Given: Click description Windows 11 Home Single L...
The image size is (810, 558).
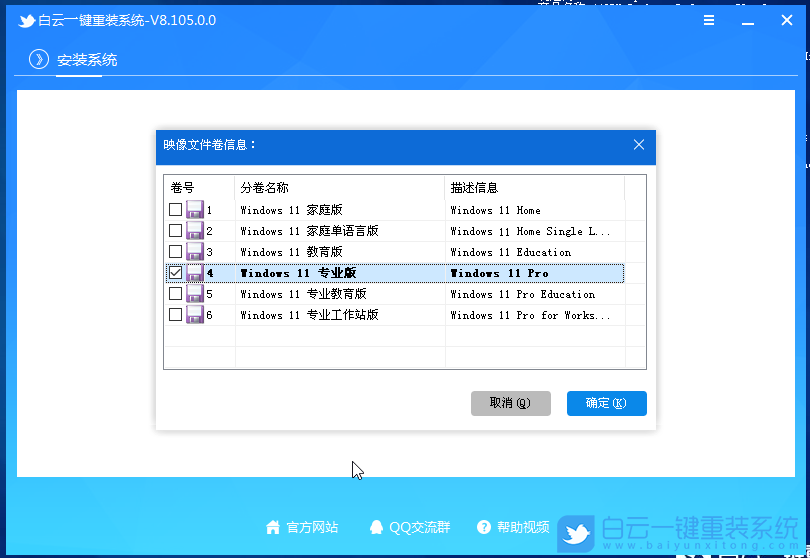Looking at the screenshot, I should 530,231.
